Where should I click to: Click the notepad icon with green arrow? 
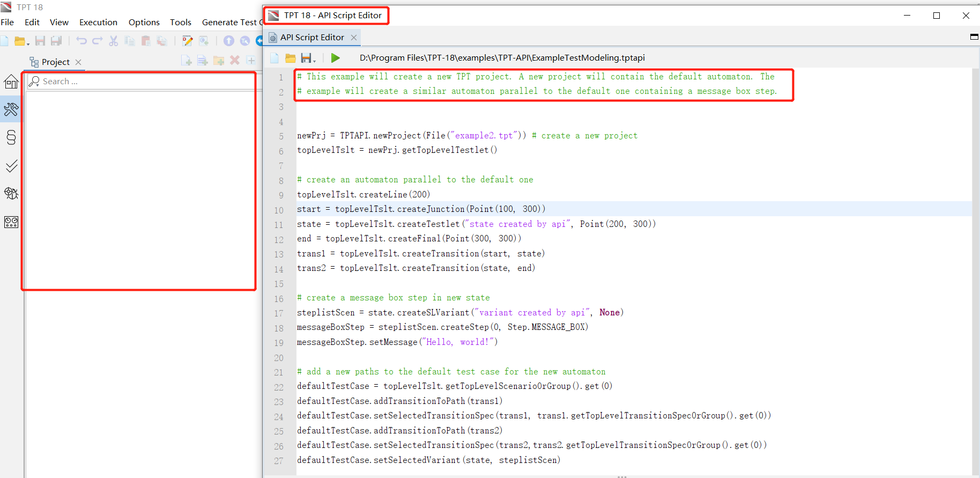(204, 41)
